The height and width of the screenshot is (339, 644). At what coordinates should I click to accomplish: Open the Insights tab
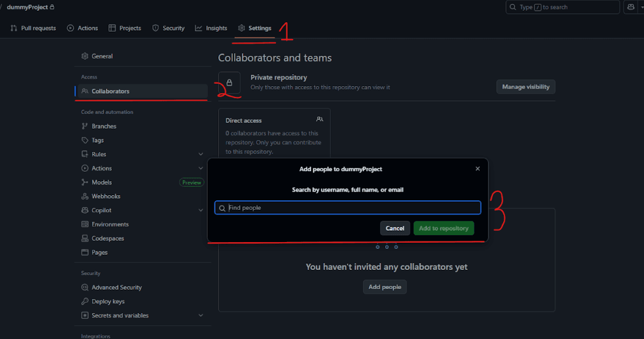point(211,28)
